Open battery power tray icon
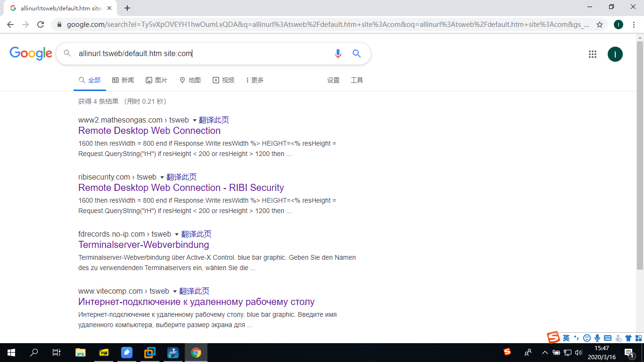 (x=556, y=352)
